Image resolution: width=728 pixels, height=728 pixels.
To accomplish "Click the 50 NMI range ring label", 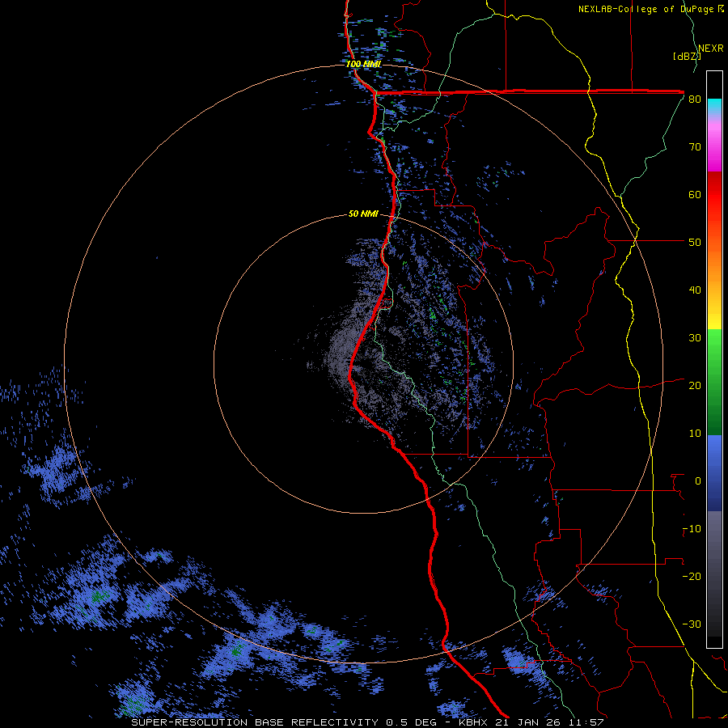I will point(363,214).
